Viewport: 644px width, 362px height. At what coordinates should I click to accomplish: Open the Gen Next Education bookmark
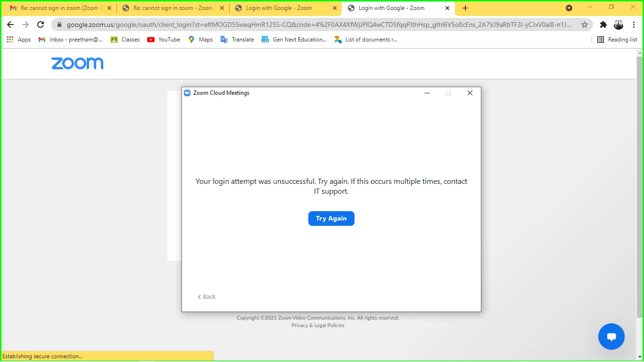pos(294,40)
